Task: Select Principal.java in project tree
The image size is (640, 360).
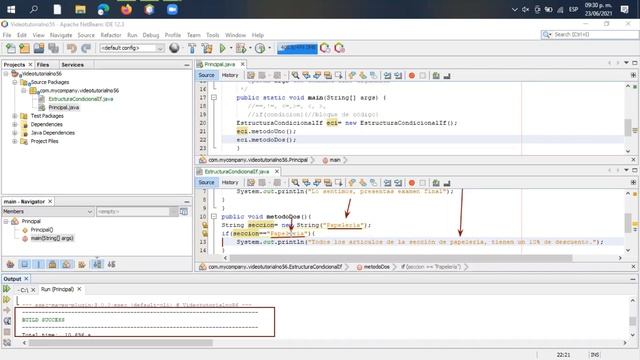Action: click(x=64, y=107)
